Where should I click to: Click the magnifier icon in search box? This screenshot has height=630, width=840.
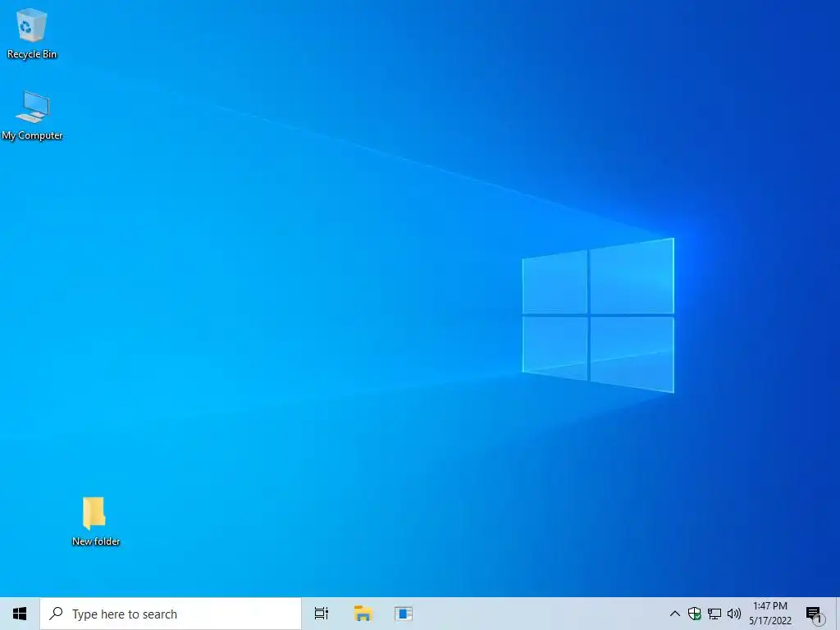pyautogui.click(x=57, y=614)
